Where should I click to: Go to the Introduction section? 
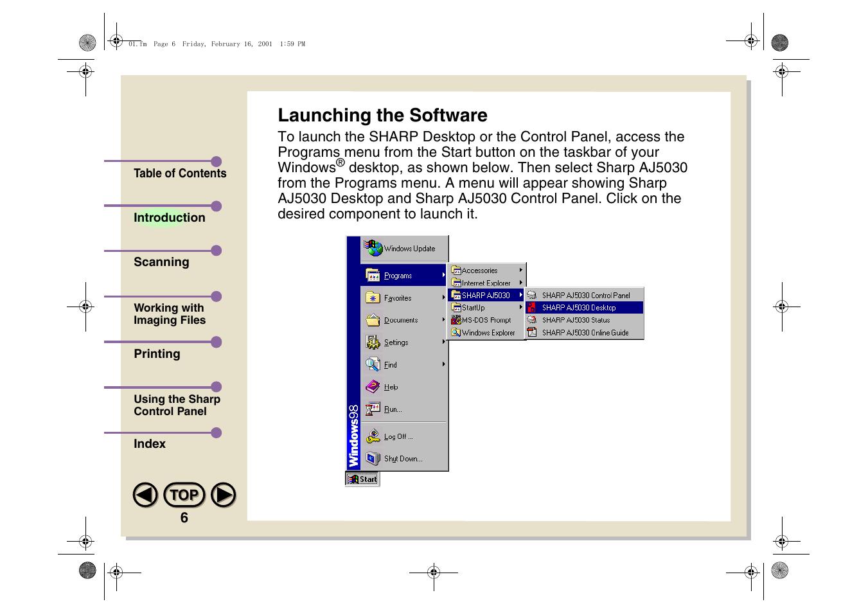click(x=170, y=218)
